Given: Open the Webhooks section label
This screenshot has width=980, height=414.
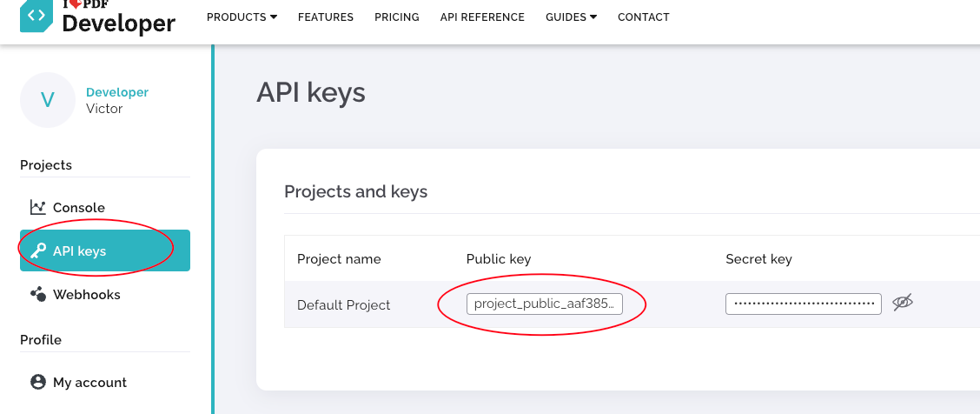Looking at the screenshot, I should click(87, 295).
